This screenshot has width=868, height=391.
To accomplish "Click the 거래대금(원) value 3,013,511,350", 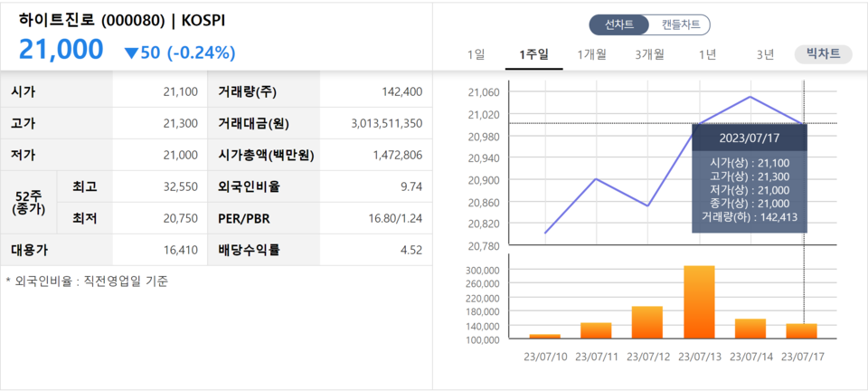I will (x=387, y=123).
